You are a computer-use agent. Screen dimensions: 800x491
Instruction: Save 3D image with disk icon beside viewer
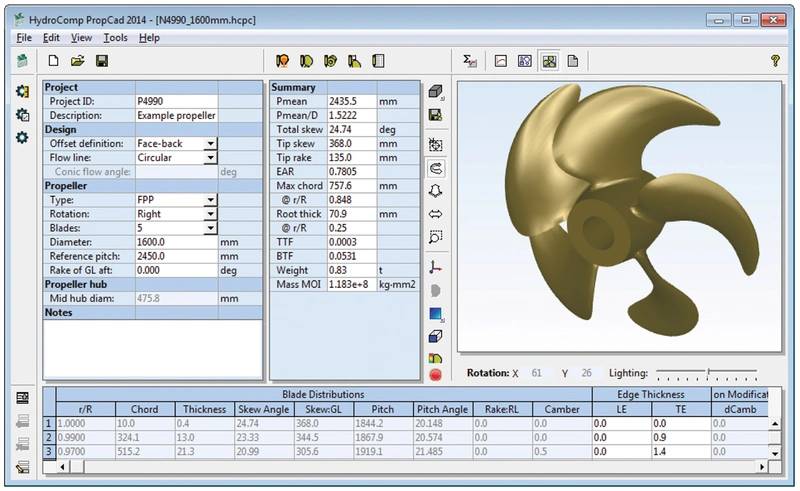[x=436, y=115]
